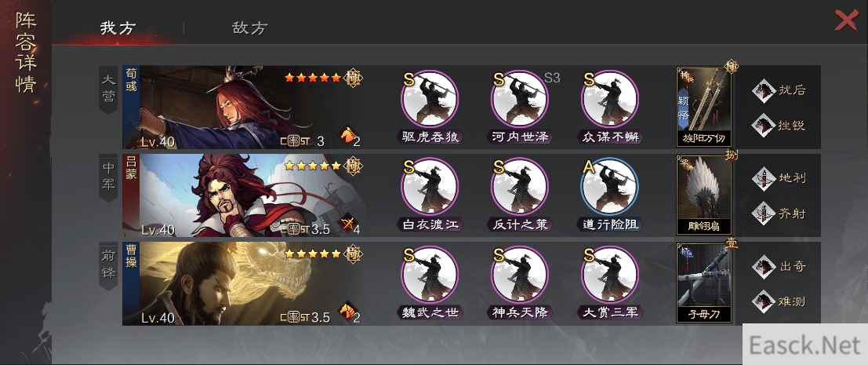Screen dimensions: 868x365
Task: Tap the 众谋不懈 skill icon
Action: (x=610, y=99)
